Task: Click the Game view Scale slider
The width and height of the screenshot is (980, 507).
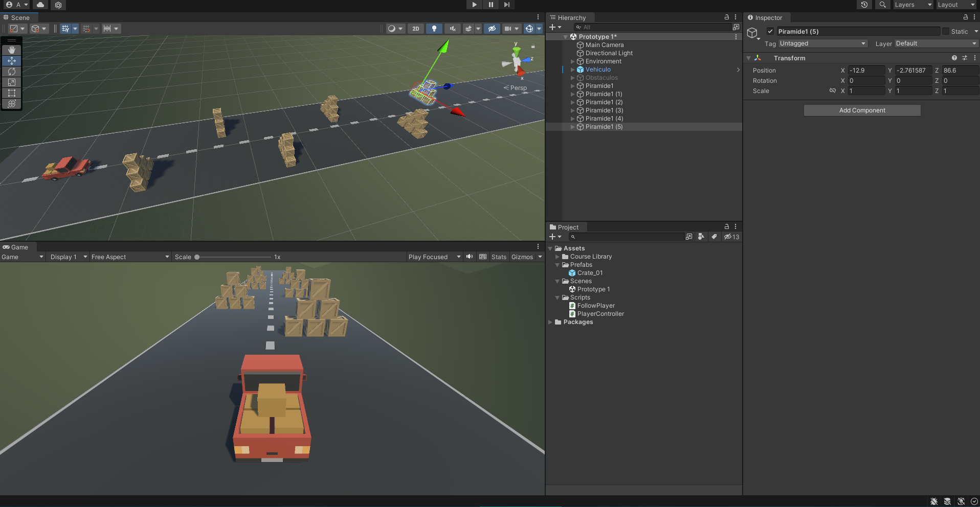Action: pos(233,257)
